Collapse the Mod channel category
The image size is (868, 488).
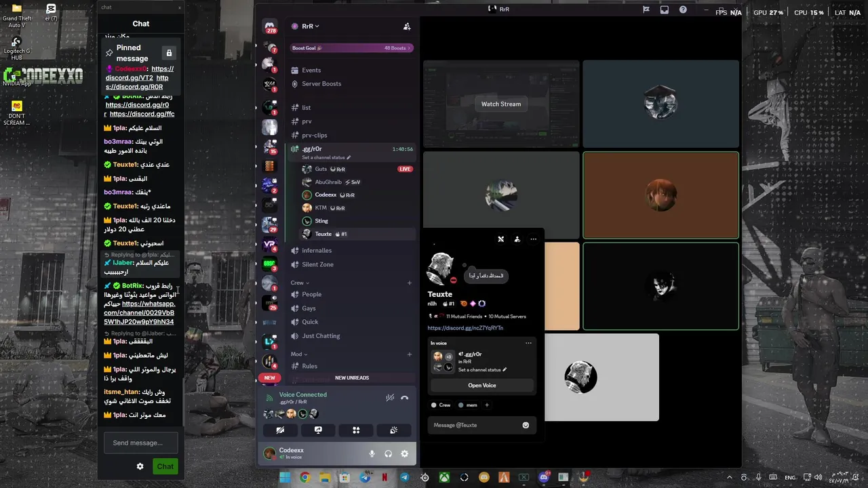tap(299, 354)
